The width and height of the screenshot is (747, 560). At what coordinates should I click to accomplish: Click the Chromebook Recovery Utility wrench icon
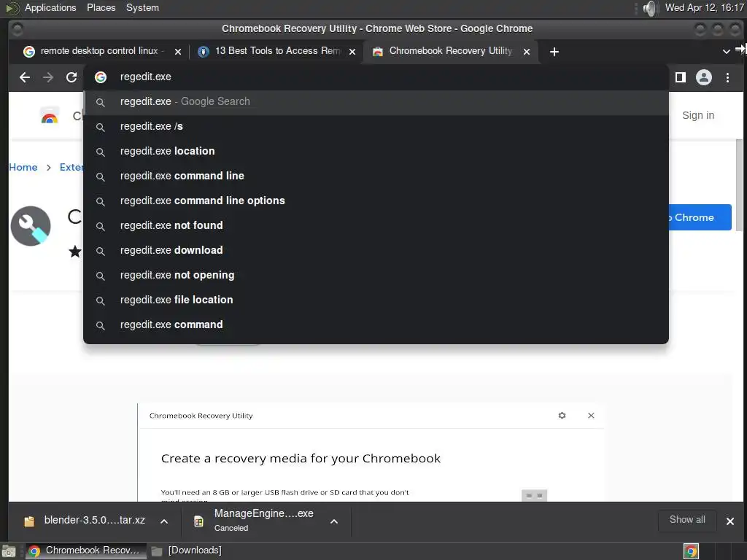[31, 226]
